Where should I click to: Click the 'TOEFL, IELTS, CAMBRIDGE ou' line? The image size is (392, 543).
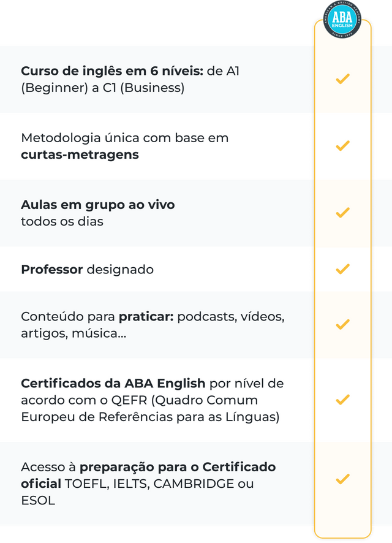point(159,484)
